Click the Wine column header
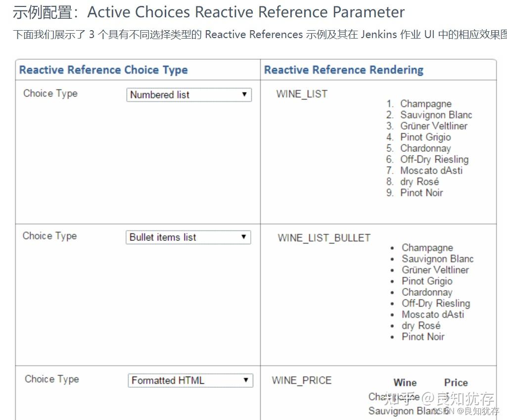Screen dimensions: 507x420 pyautogui.click(x=405, y=383)
